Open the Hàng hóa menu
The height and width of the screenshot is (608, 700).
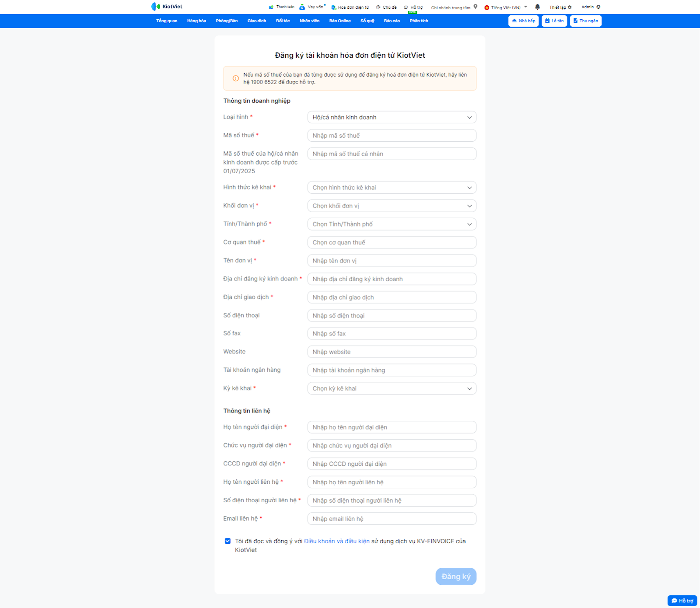[196, 21]
